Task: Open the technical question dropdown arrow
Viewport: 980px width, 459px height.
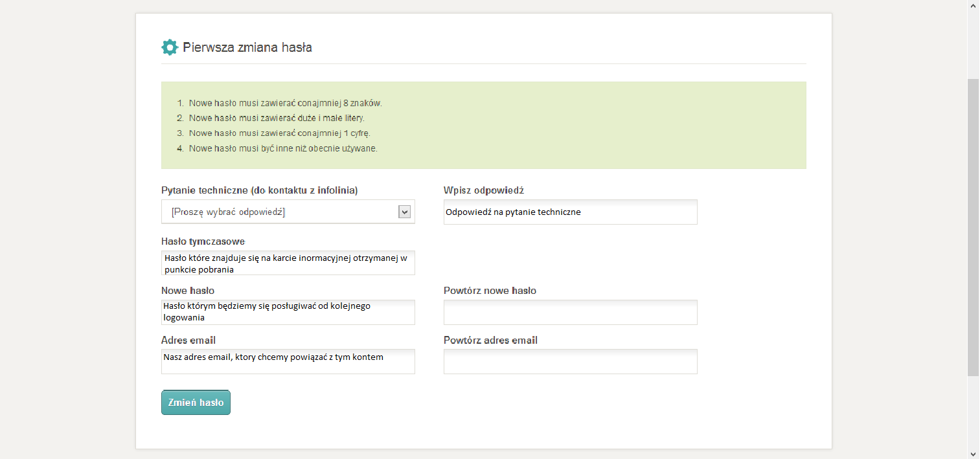Action: click(405, 212)
